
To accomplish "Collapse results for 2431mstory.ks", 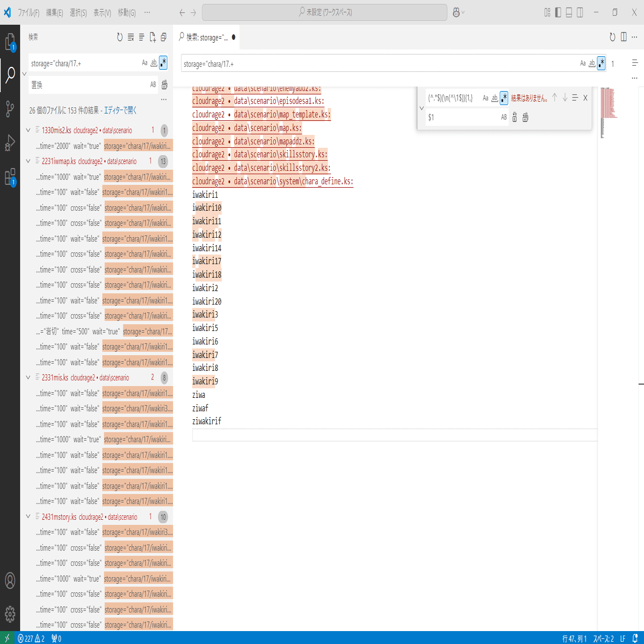I will [28, 516].
